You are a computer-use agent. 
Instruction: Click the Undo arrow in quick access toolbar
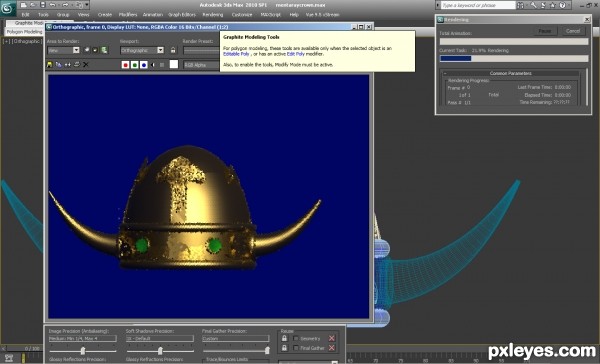click(x=53, y=5)
